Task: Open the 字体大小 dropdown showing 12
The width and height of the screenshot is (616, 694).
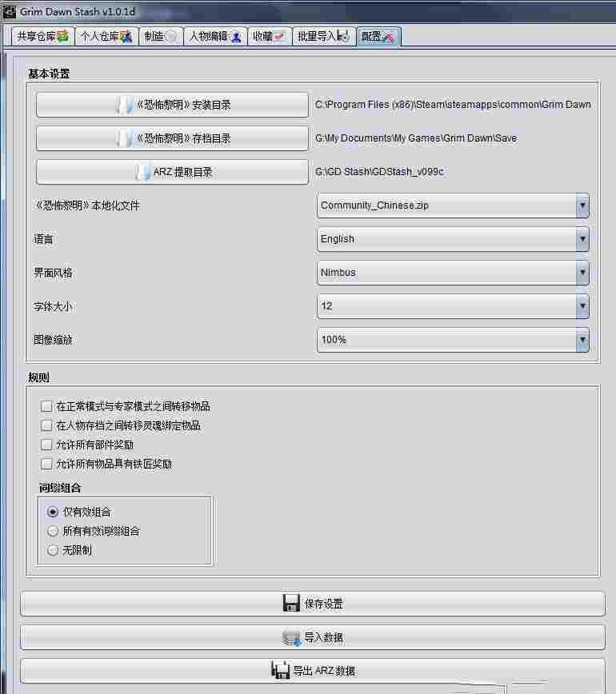Action: coord(453,306)
